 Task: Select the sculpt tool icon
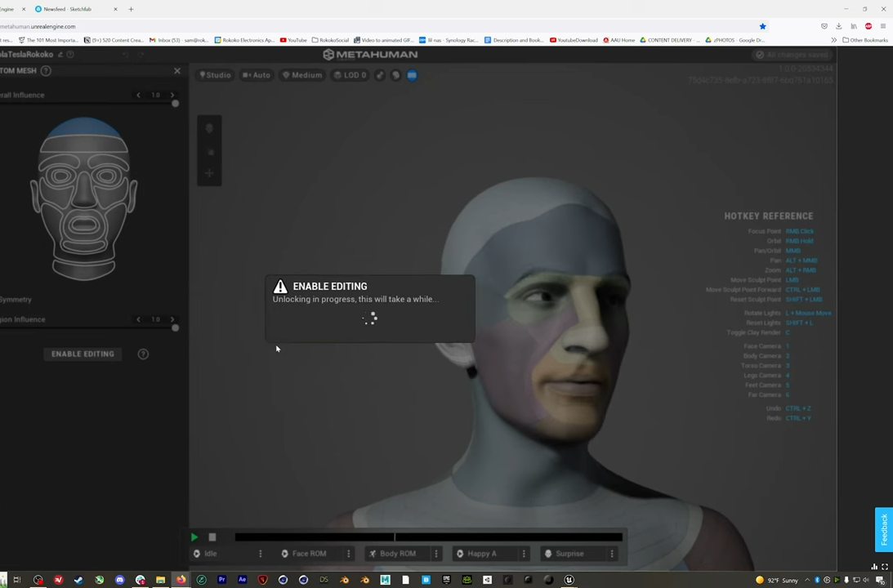(210, 152)
